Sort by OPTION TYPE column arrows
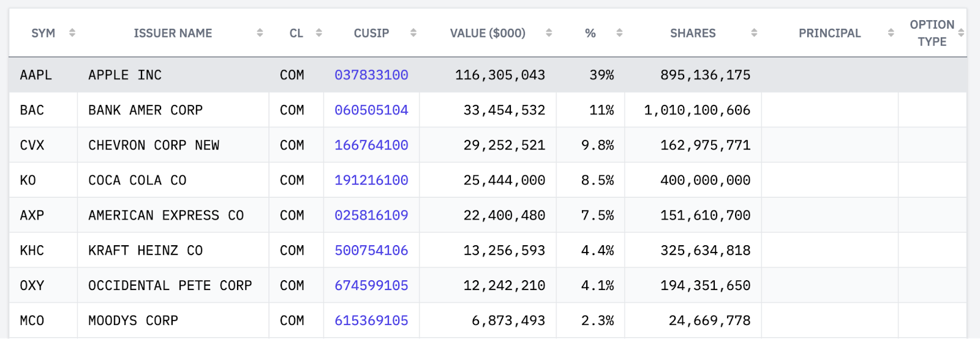 pyautogui.click(x=961, y=33)
